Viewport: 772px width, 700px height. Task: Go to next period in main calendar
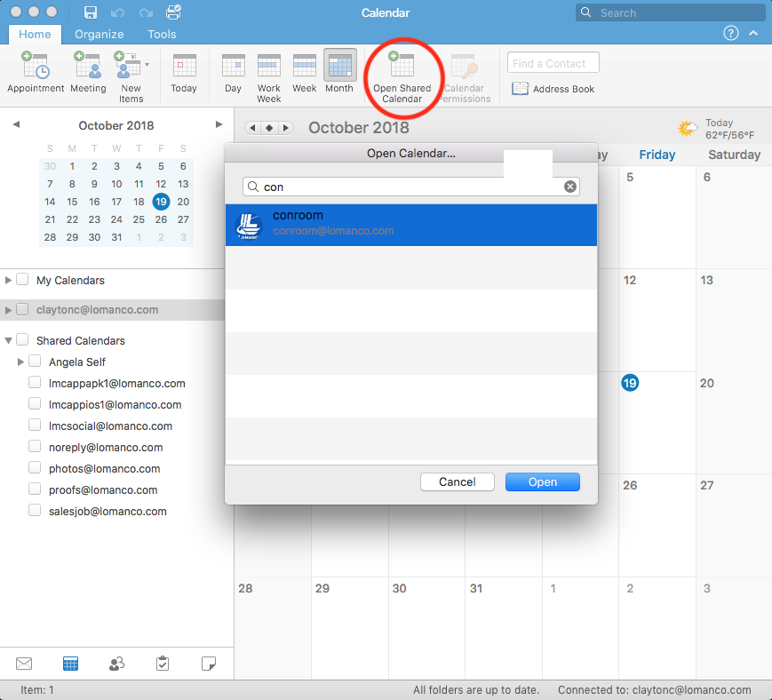tap(285, 128)
